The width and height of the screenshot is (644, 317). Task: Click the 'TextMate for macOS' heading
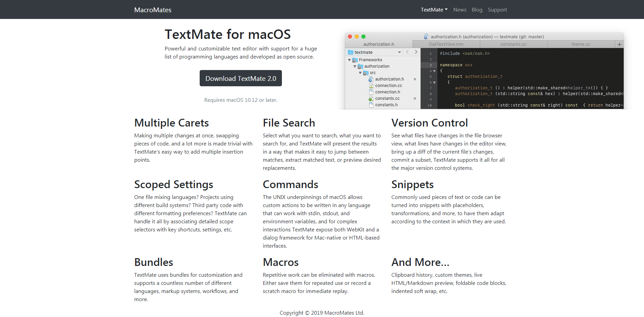tap(228, 35)
